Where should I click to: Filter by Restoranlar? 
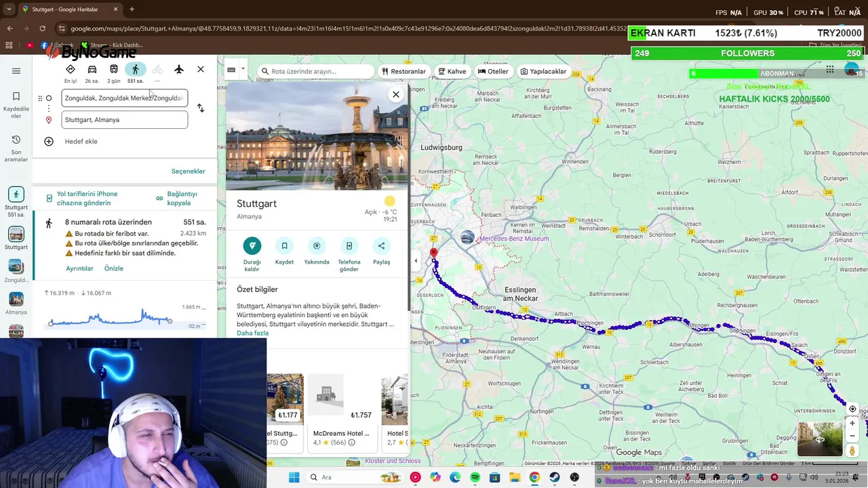point(404,71)
